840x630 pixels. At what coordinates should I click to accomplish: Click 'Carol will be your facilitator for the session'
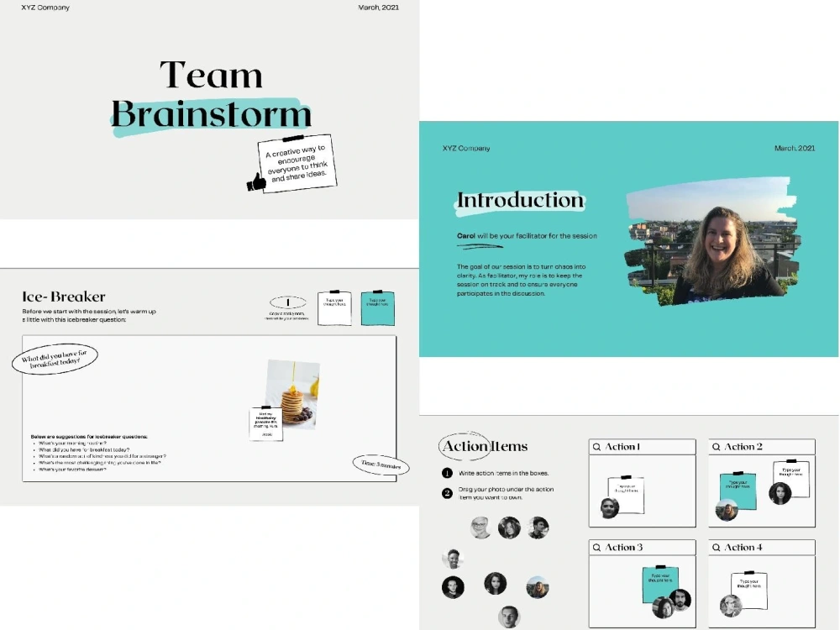tap(527, 236)
